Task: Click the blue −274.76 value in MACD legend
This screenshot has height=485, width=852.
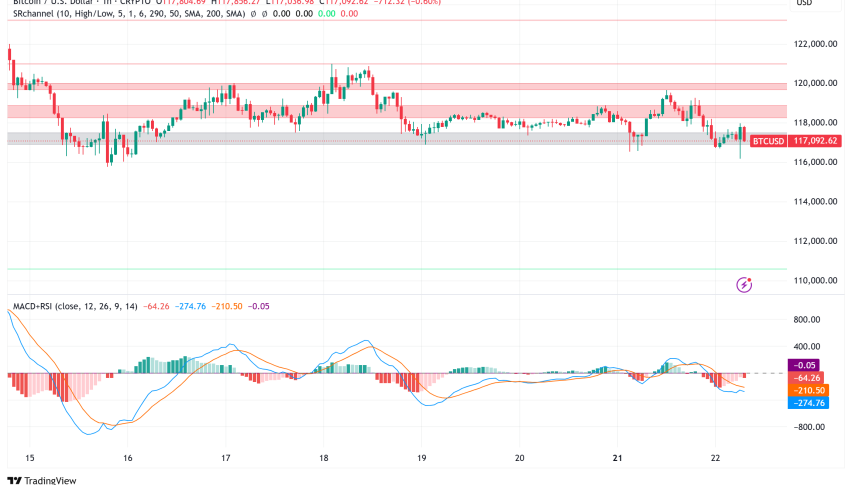Action: 191,306
